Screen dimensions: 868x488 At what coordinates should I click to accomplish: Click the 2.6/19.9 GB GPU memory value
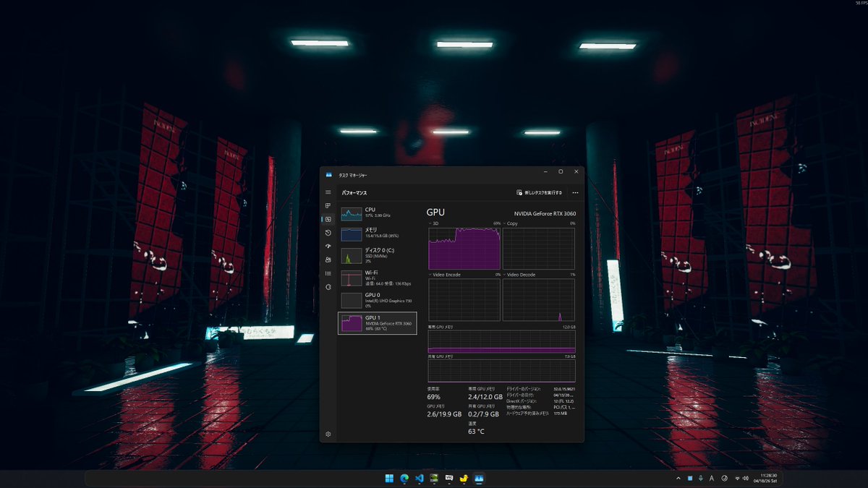pyautogui.click(x=444, y=414)
